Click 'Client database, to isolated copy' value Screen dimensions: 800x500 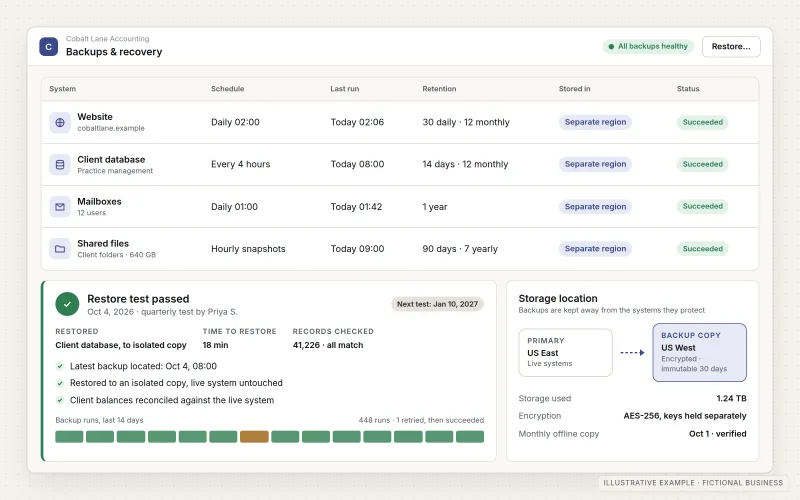coord(121,345)
